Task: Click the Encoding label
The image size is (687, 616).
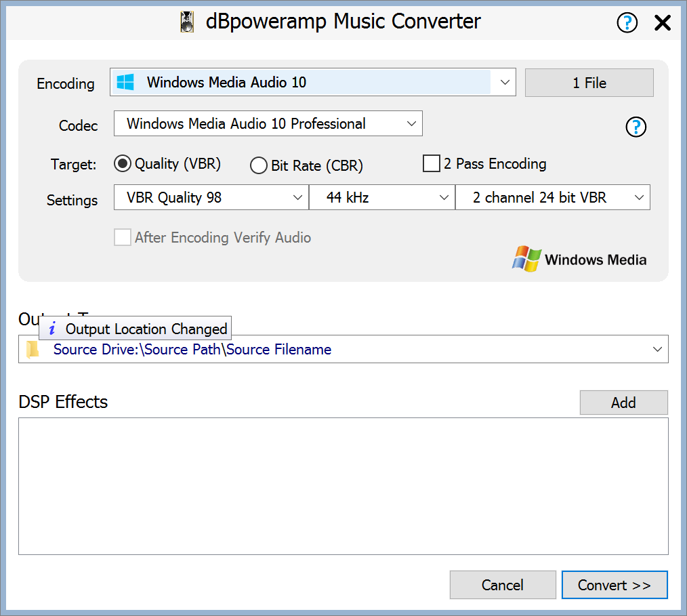Action: (x=66, y=83)
